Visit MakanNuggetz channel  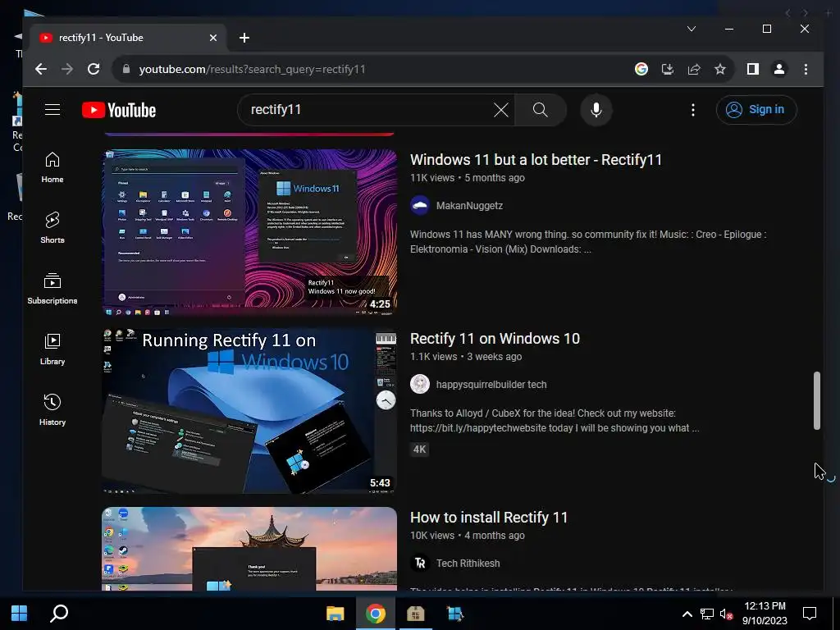coord(469,206)
